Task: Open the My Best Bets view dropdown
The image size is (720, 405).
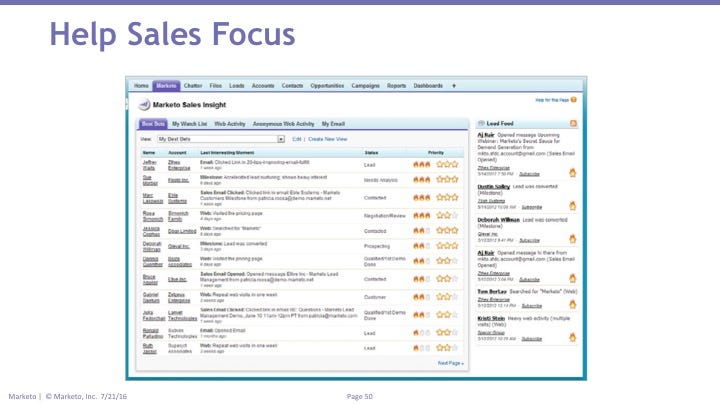Action: (x=221, y=139)
